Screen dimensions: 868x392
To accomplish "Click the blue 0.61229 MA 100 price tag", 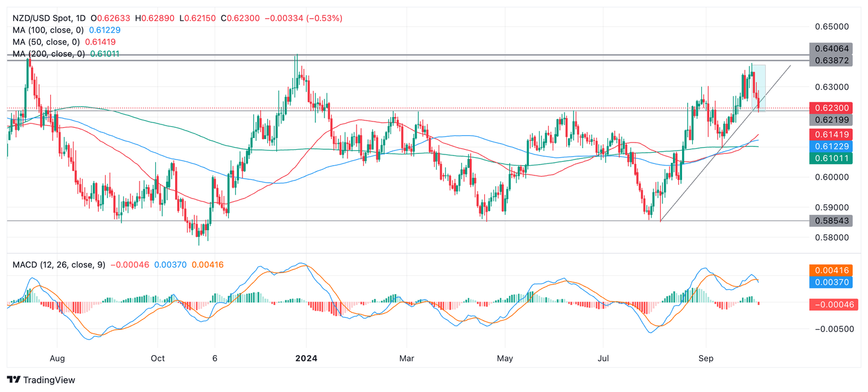I will click(x=834, y=146).
